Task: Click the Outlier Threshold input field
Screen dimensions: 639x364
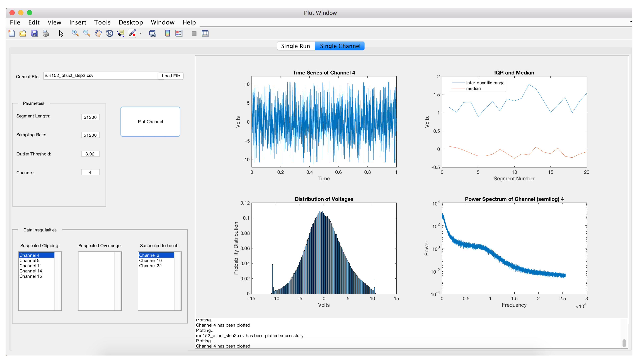Action: [90, 154]
